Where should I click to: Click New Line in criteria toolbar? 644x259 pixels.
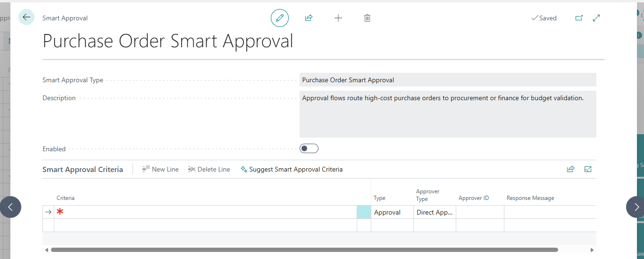(x=160, y=169)
